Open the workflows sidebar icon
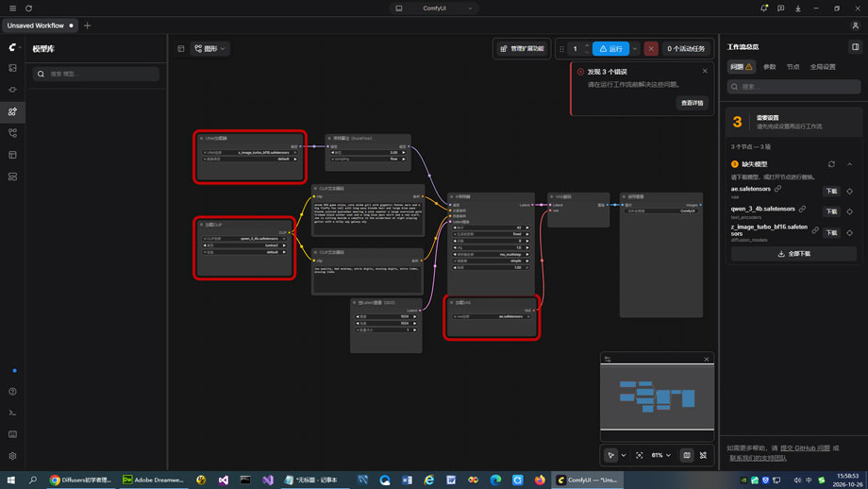Viewport: 868px width, 489px height. [12, 133]
